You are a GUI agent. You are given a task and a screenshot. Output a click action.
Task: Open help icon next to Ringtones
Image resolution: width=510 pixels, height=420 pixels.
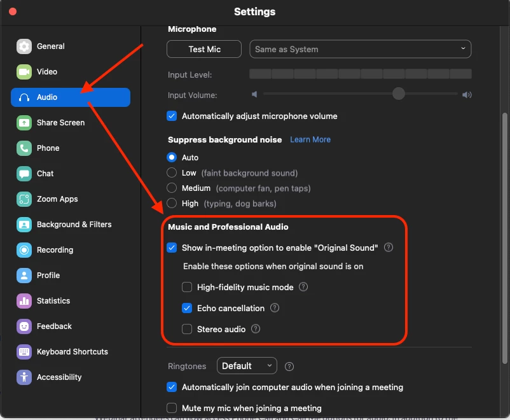289,367
